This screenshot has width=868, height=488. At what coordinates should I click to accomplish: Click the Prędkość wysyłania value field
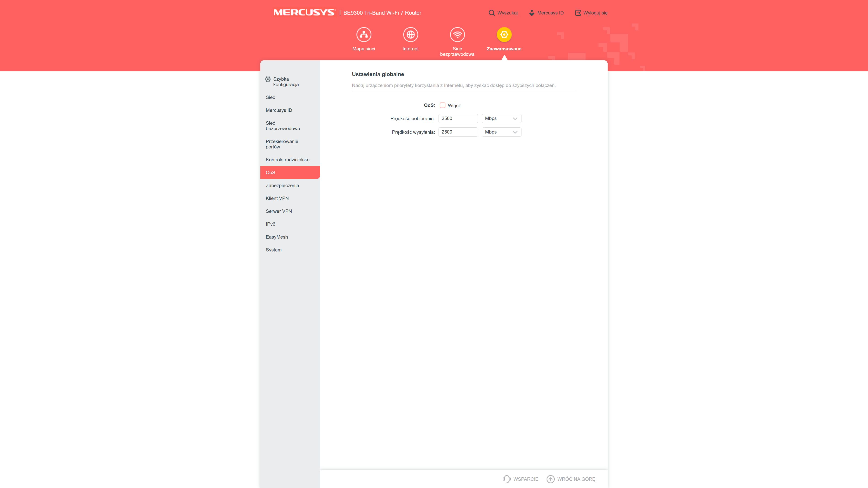458,132
